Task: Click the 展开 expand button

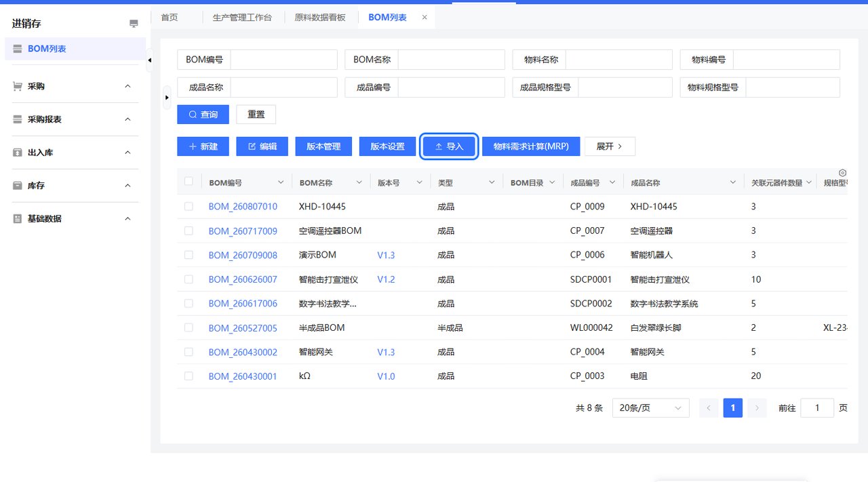Action: (610, 146)
